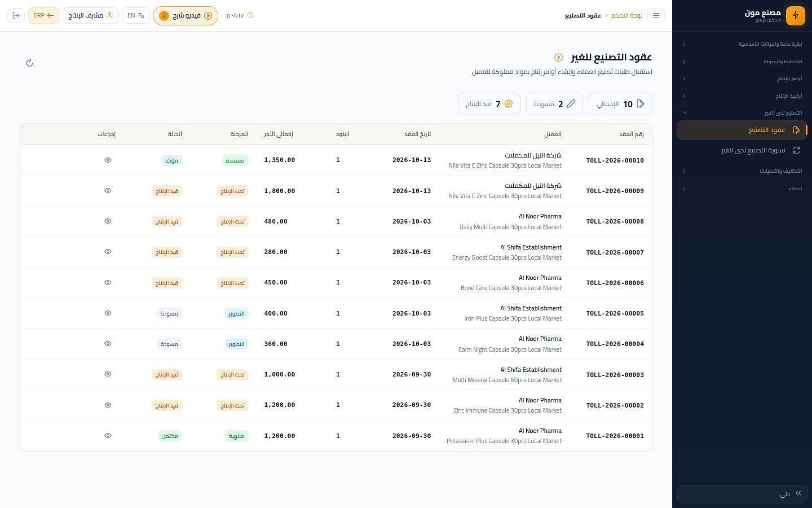
Task: Filter by مسودة summary card
Action: click(554, 104)
